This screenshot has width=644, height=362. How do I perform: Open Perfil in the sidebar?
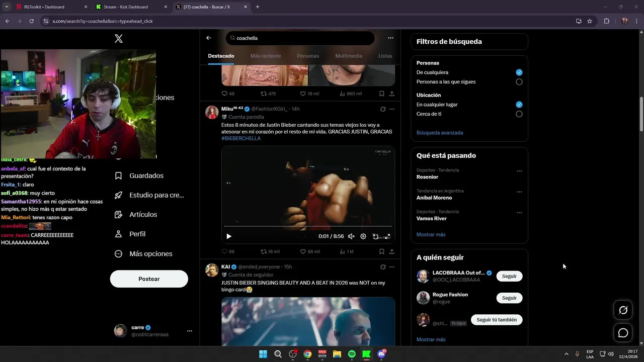click(130, 234)
